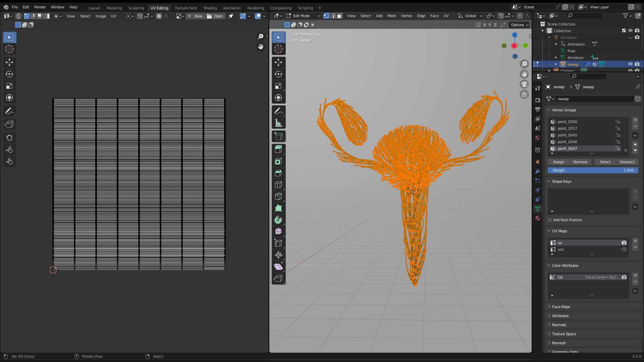Select the Loop Cut tool
The image size is (644, 362).
coord(278,185)
